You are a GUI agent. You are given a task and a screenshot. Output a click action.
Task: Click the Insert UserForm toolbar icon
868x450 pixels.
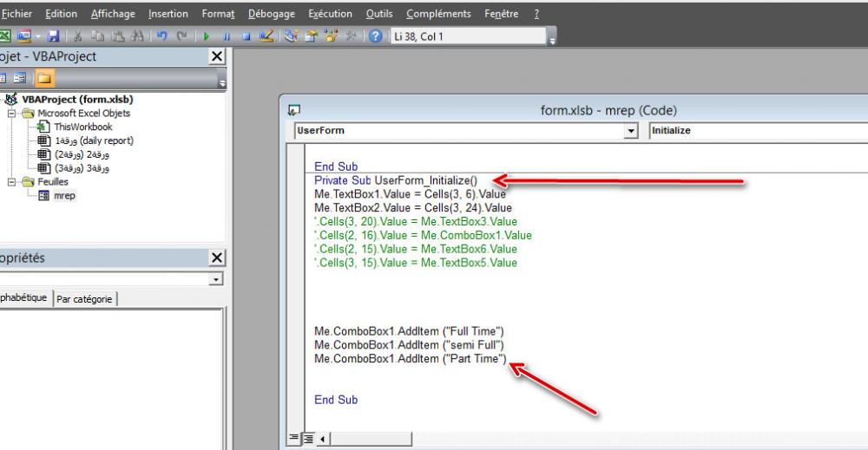point(23,36)
